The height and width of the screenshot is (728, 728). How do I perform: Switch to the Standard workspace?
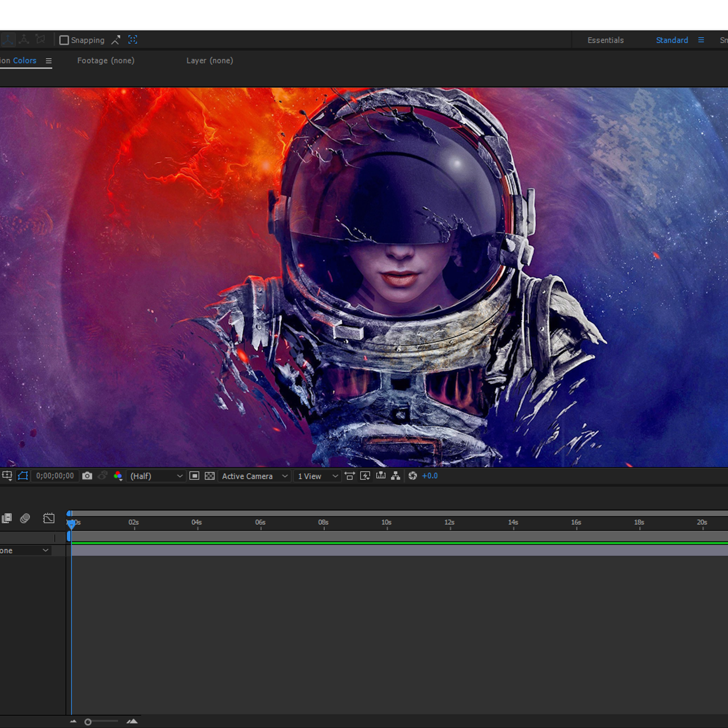point(672,40)
